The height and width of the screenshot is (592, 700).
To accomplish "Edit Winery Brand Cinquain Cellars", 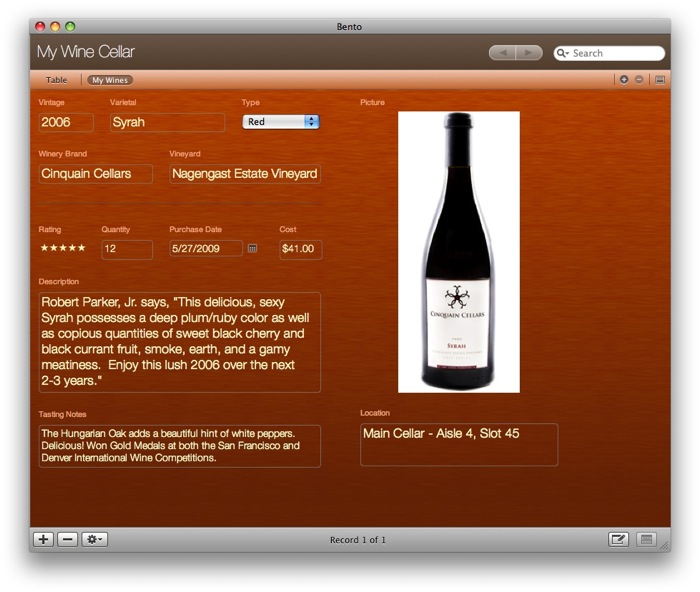I will tap(96, 174).
